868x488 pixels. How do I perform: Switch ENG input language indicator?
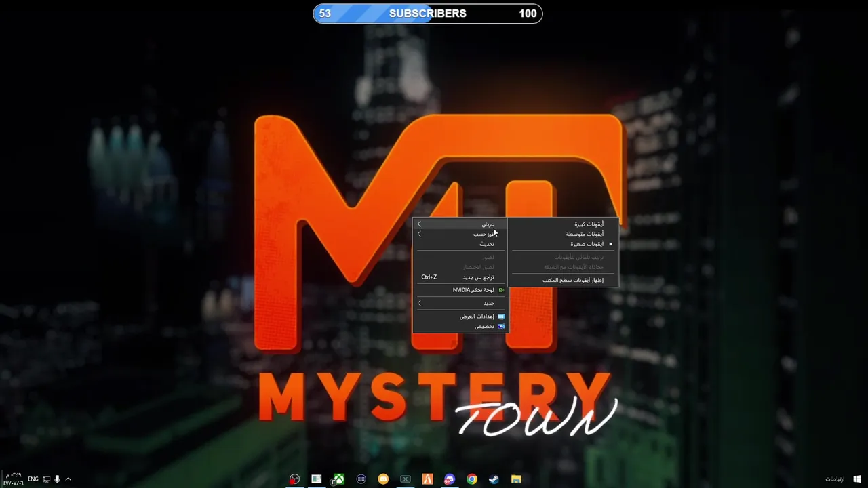(x=33, y=479)
